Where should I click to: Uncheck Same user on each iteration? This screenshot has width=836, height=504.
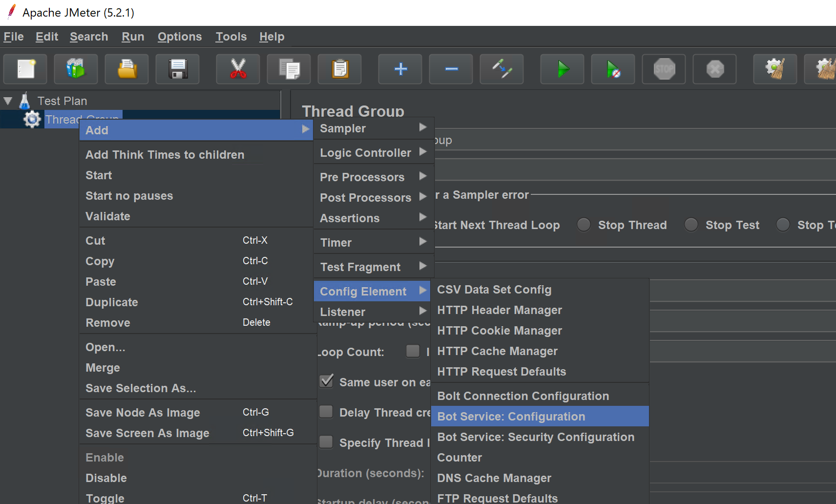point(326,381)
